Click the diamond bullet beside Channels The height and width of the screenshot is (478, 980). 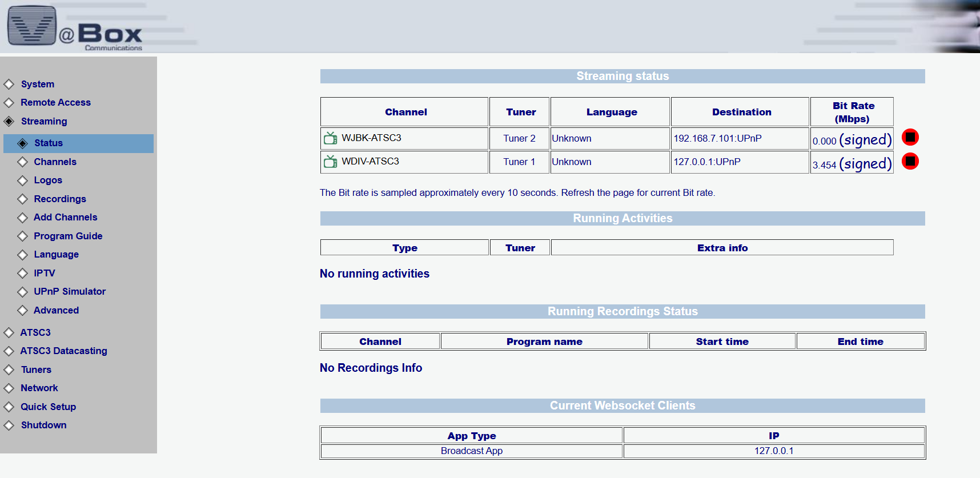tap(22, 162)
